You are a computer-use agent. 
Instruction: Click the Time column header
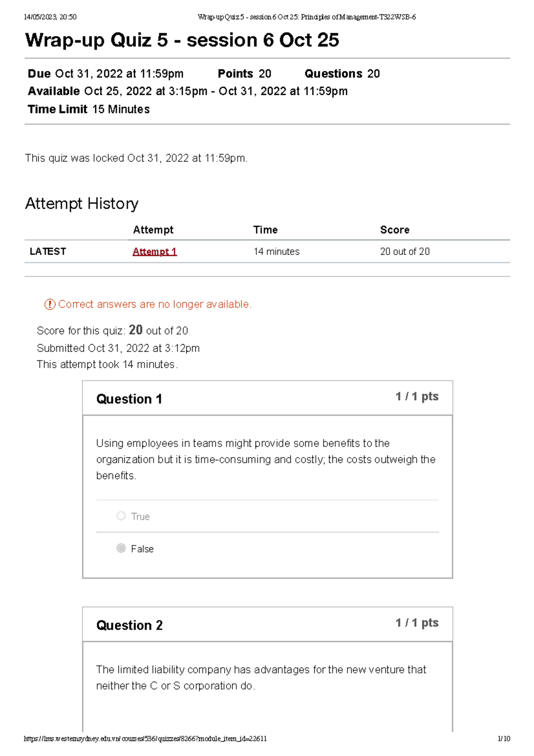click(x=265, y=230)
